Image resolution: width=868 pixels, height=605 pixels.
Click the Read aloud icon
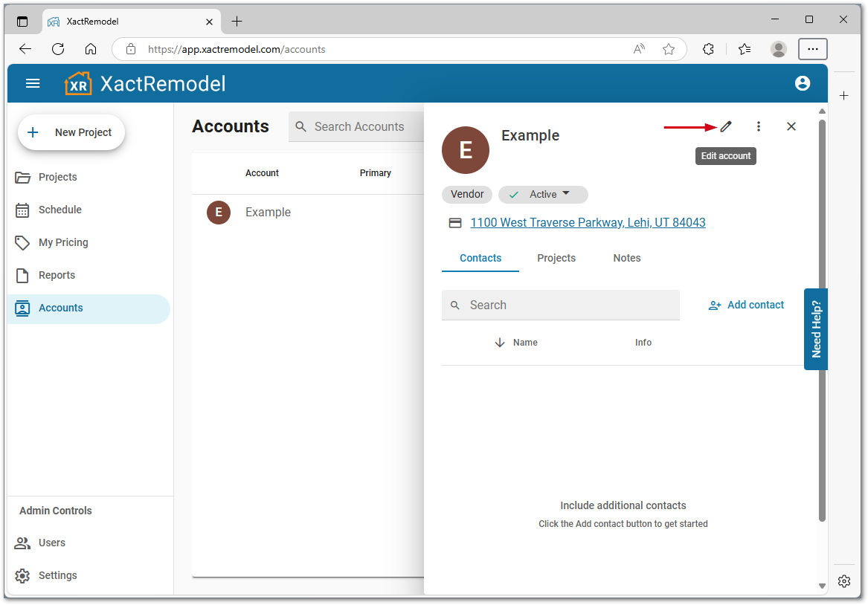point(640,49)
